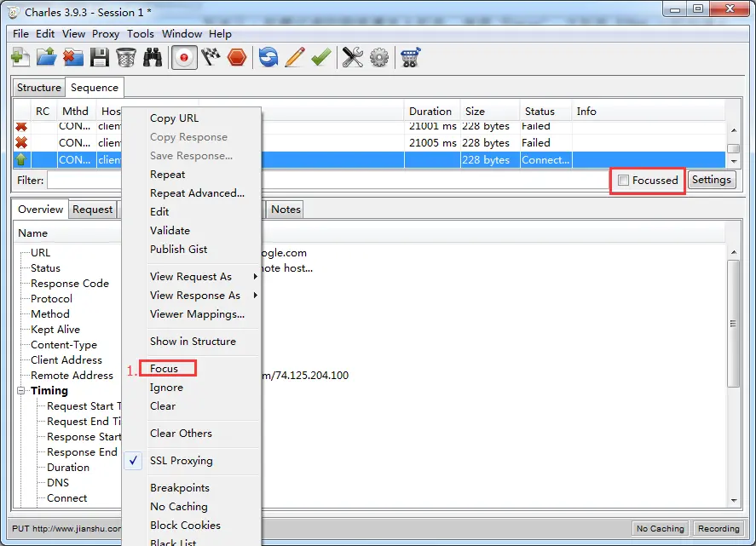
Task: Open the Window menu
Action: (182, 34)
